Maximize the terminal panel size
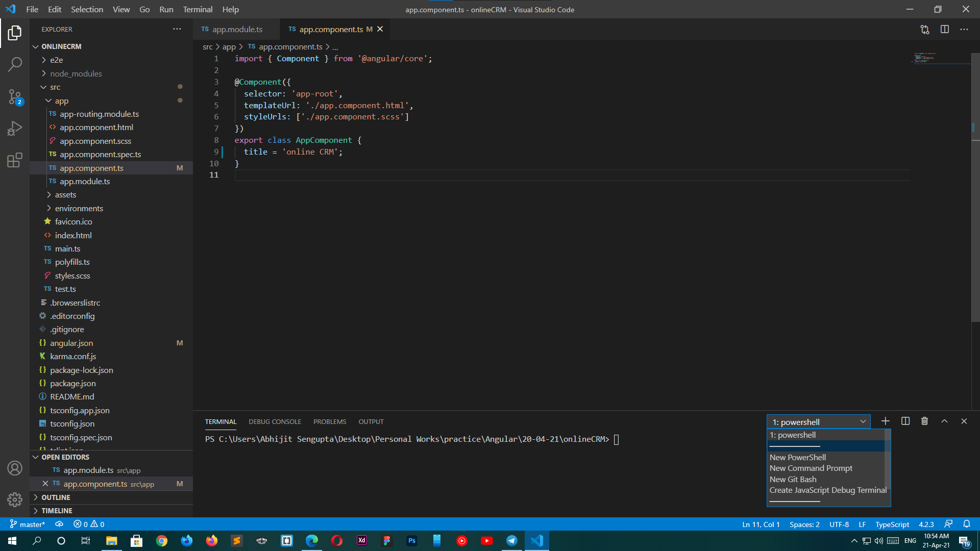 pyautogui.click(x=944, y=421)
